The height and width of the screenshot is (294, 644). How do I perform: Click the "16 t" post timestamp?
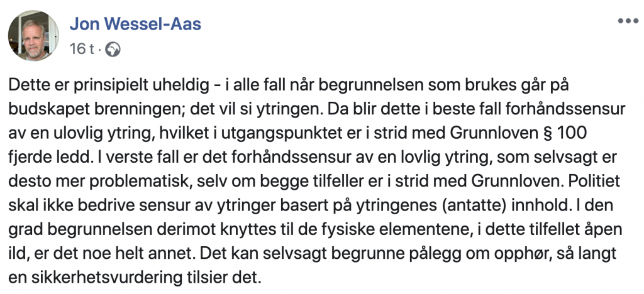pos(81,48)
